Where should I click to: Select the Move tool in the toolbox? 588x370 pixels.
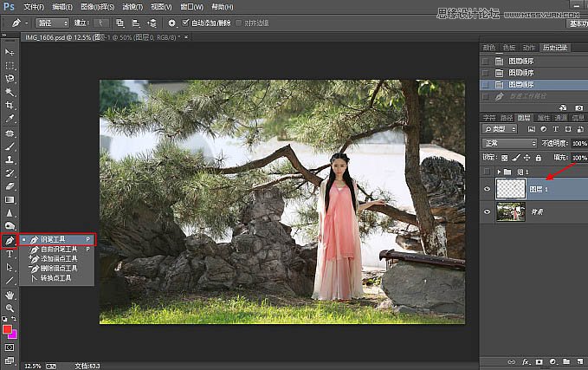pos(10,52)
